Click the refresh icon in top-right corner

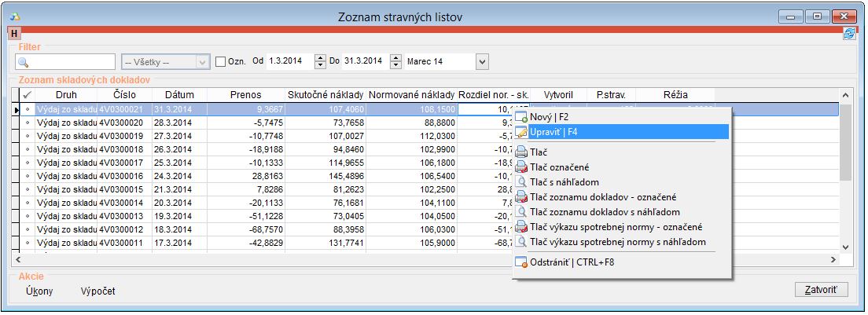(x=849, y=34)
